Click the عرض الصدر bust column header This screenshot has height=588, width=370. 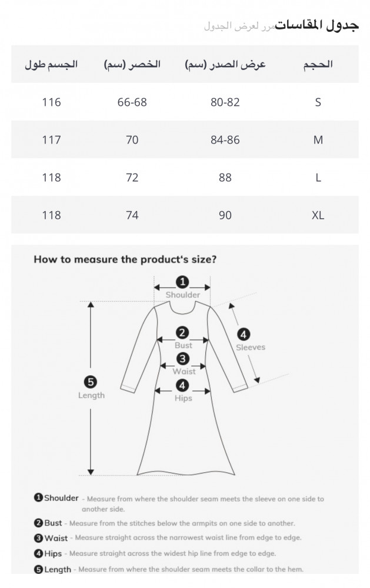225,64
